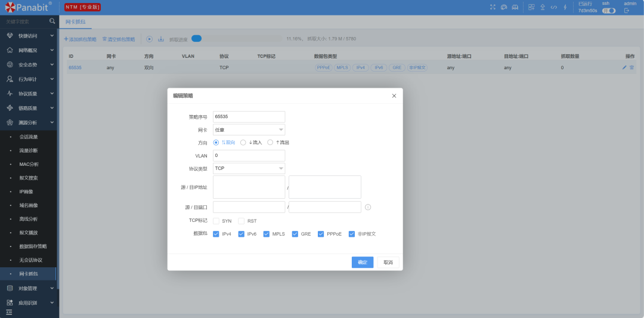Open the theme palette icon in header
This screenshot has height=318, width=644.
pyautogui.click(x=504, y=7)
